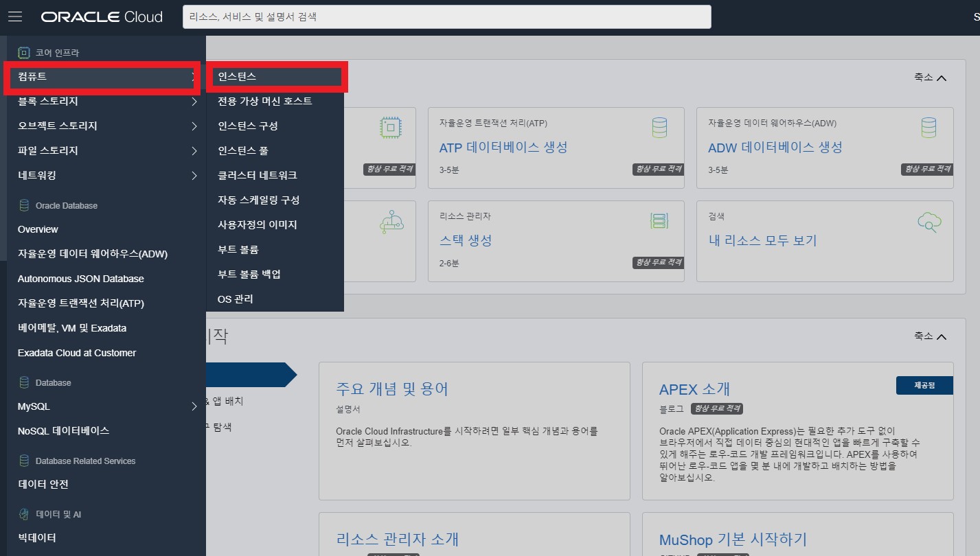Click the 제공됨 badge on APEX card
Image resolution: width=980 pixels, height=556 pixels.
tap(924, 386)
